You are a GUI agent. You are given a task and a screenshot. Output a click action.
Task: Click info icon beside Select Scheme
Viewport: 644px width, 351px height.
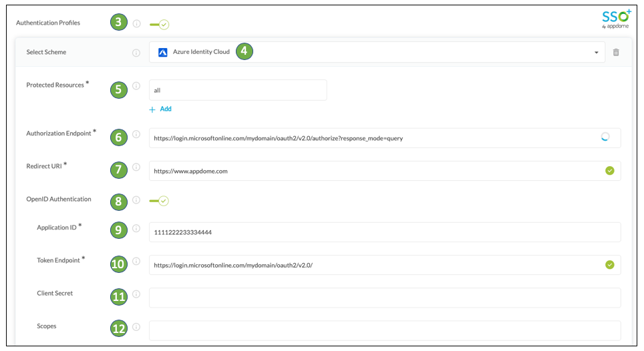[x=136, y=53]
